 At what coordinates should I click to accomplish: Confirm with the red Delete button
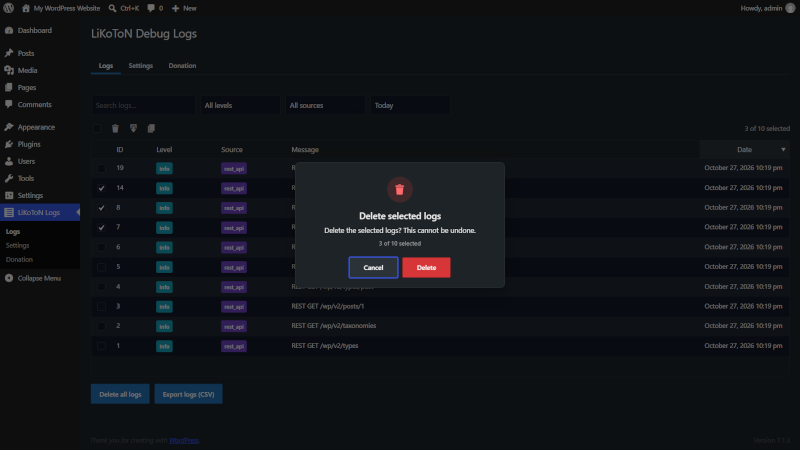(x=426, y=267)
